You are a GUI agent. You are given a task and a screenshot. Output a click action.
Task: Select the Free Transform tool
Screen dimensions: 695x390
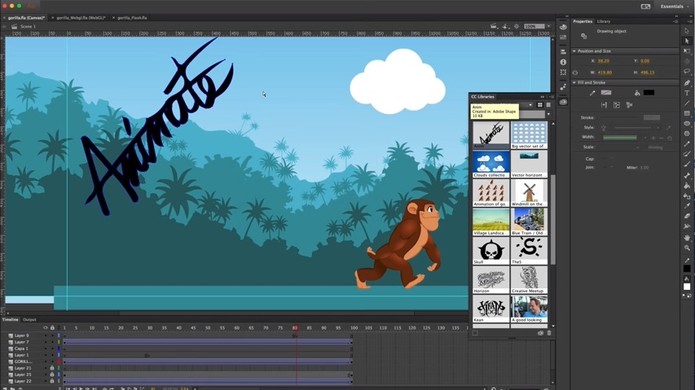click(x=687, y=51)
